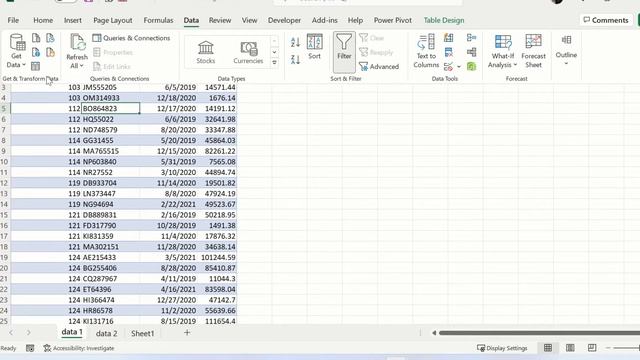640x360 pixels.
Task: Click the Relationships icon
Action: pos(471,52)
